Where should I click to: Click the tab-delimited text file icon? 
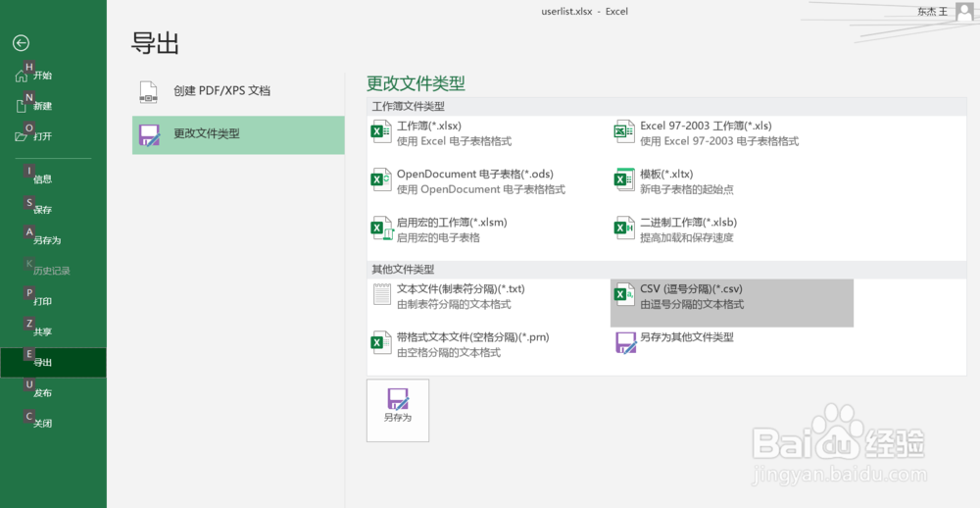(x=382, y=294)
